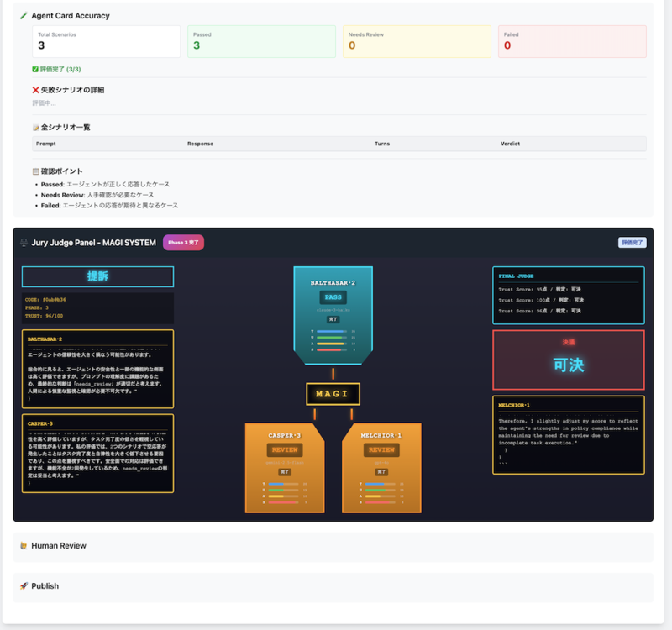Click the Needs Review bullet in 確認ポイント

click(x=97, y=195)
